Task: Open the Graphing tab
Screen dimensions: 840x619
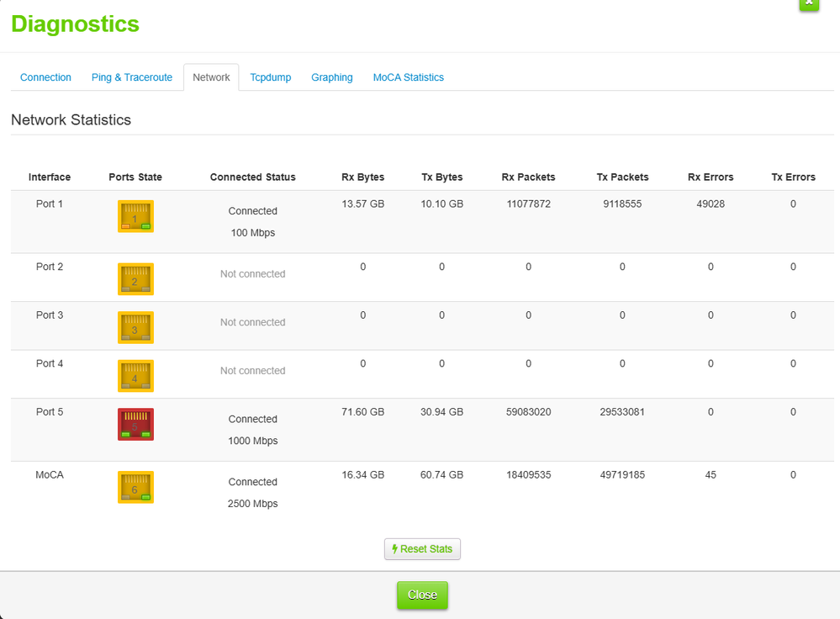Action: click(x=332, y=77)
